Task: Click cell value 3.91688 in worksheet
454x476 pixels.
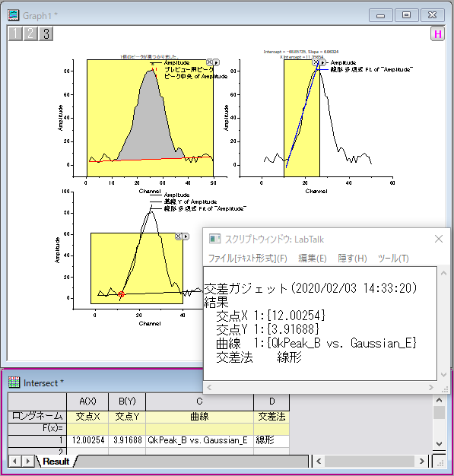Action: tap(127, 440)
